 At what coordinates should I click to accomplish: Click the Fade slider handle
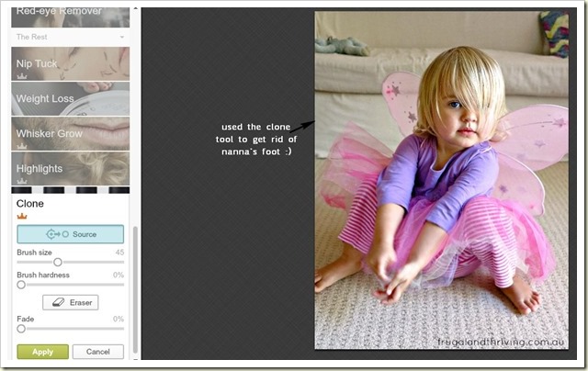[21, 329]
